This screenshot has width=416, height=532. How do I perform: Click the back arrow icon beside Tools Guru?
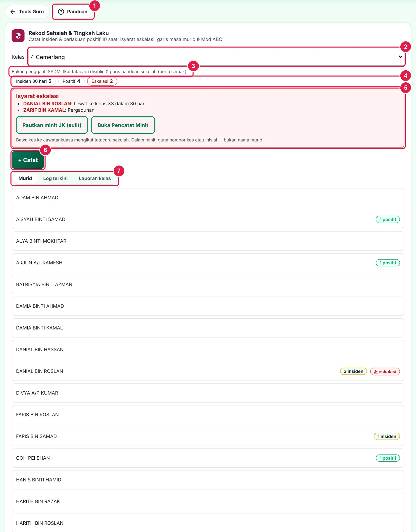(x=13, y=12)
